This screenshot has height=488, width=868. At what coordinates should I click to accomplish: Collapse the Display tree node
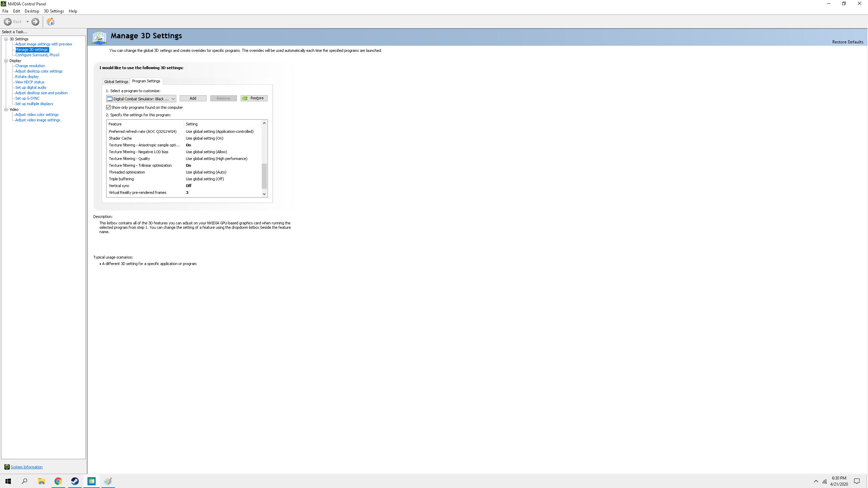6,61
